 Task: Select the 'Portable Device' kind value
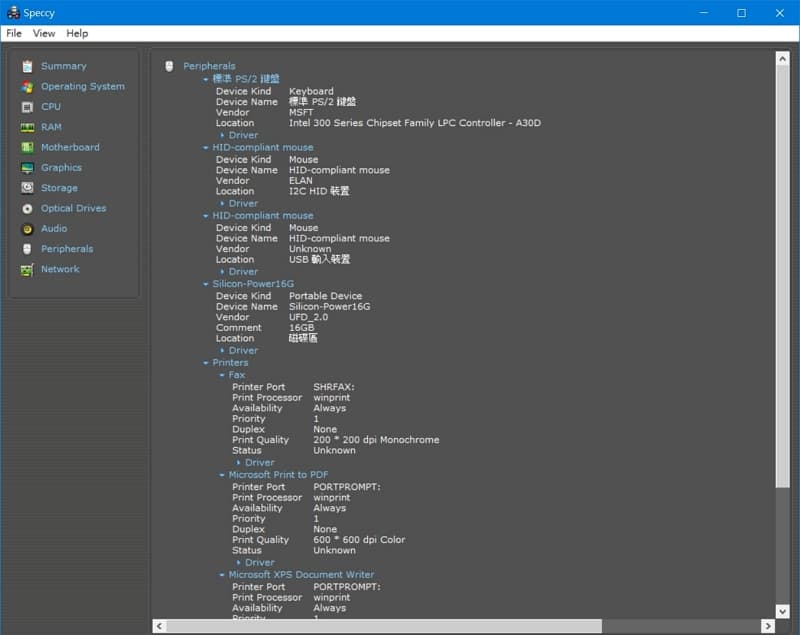click(x=326, y=296)
